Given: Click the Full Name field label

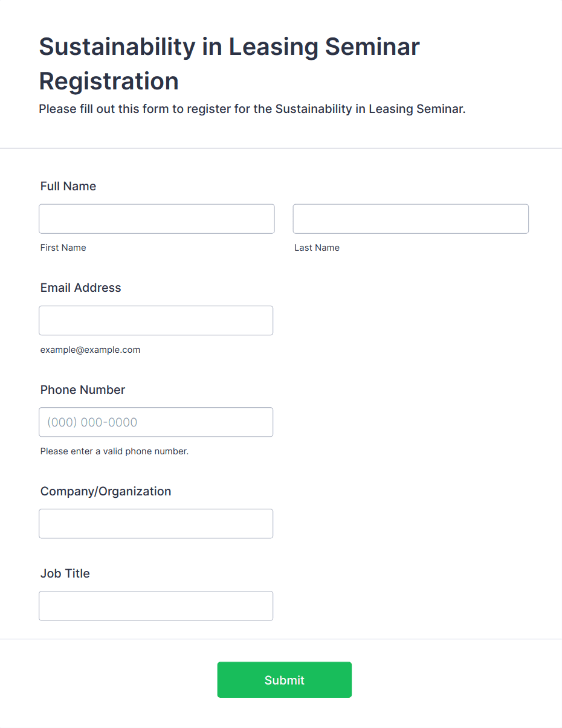Looking at the screenshot, I should (68, 186).
